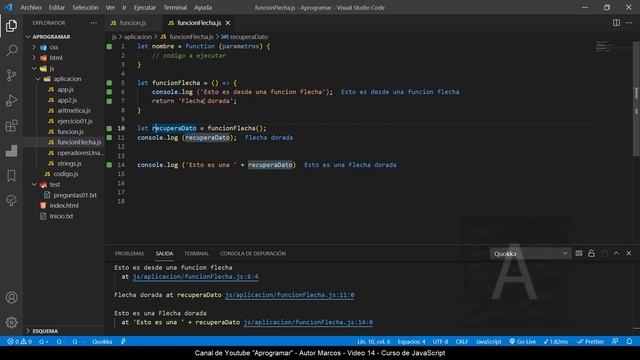Follow the funcionFlecha.js:6:4 output link
Viewport: 640px width, 360px height.
tap(196, 277)
